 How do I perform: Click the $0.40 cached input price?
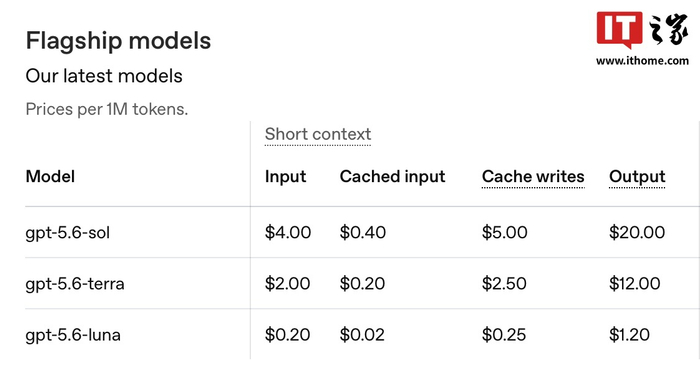(362, 232)
